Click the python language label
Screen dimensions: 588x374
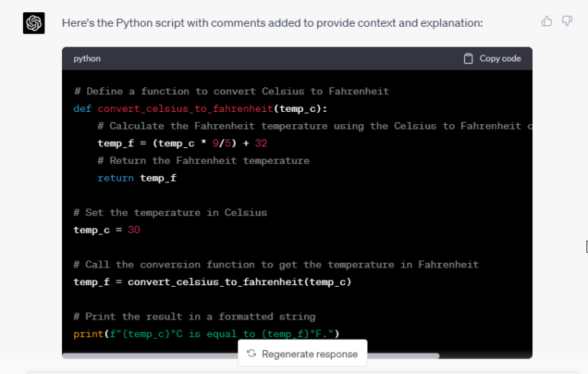tap(87, 58)
